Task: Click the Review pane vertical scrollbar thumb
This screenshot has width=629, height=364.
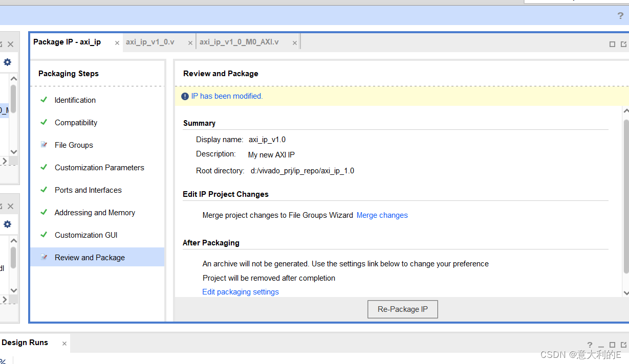Action: [626, 195]
